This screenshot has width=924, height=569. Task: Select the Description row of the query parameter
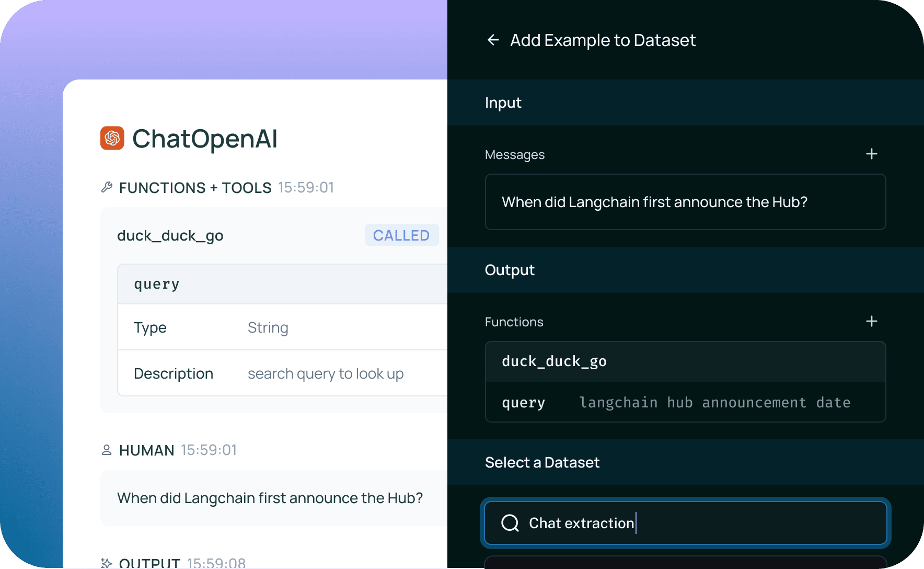coord(282,373)
